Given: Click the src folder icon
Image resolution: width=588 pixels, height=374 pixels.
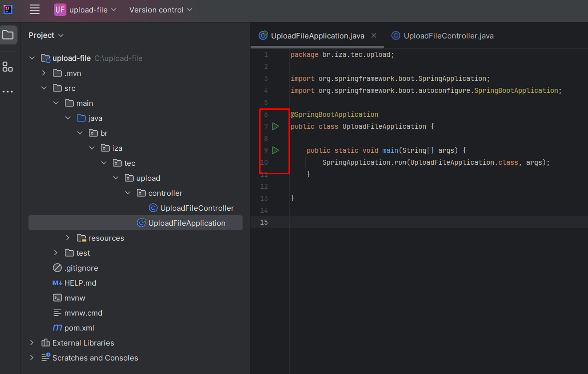Looking at the screenshot, I should tap(57, 88).
